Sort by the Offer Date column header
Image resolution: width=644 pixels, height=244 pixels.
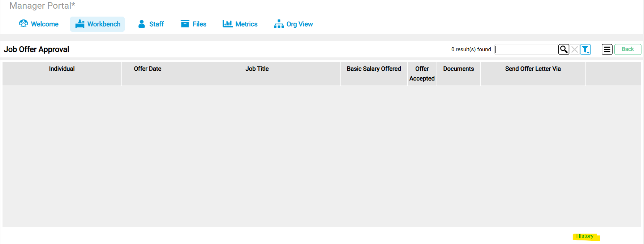(x=147, y=69)
